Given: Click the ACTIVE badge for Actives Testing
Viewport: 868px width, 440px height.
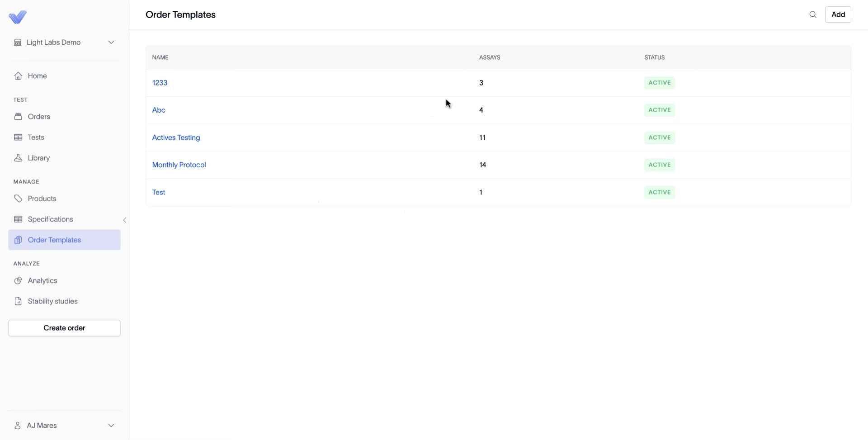Looking at the screenshot, I should pos(660,137).
